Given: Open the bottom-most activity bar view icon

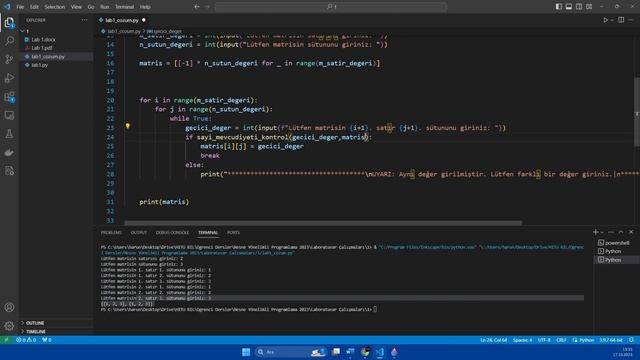Looking at the screenshot, I should (9, 171).
